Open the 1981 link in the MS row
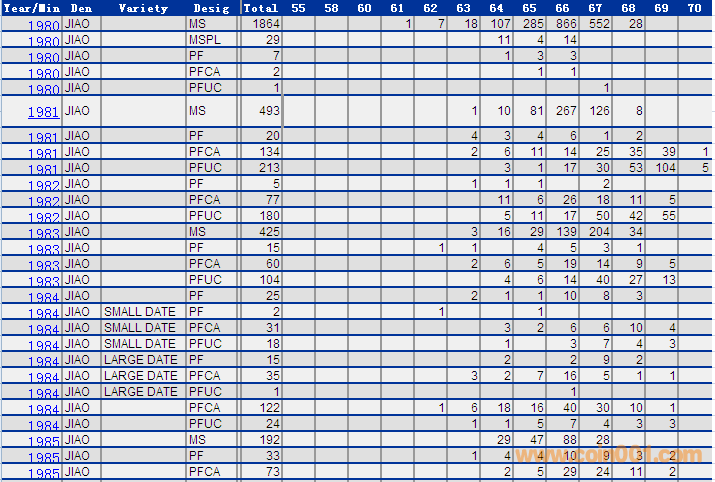Screen dimensions: 715x482 44,112
